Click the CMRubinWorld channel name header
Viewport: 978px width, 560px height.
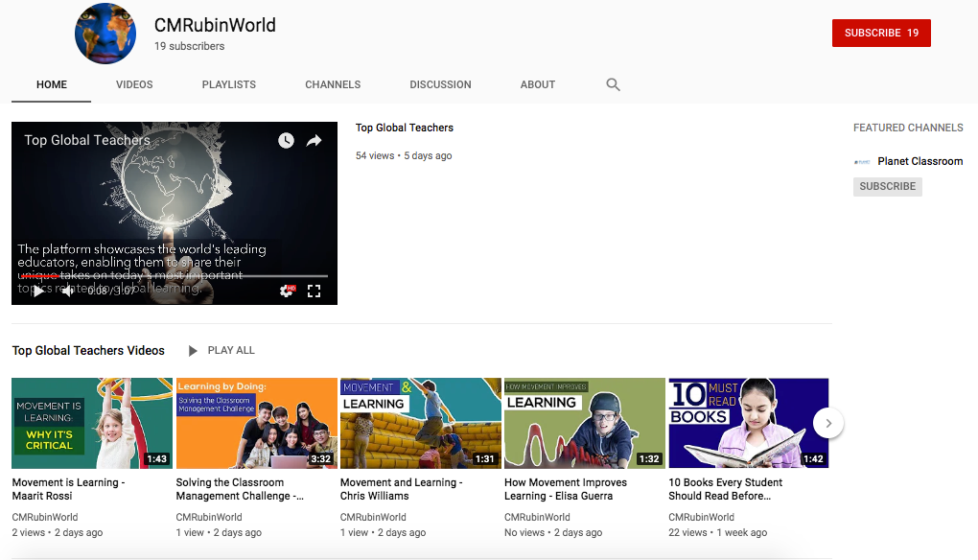pos(215,26)
